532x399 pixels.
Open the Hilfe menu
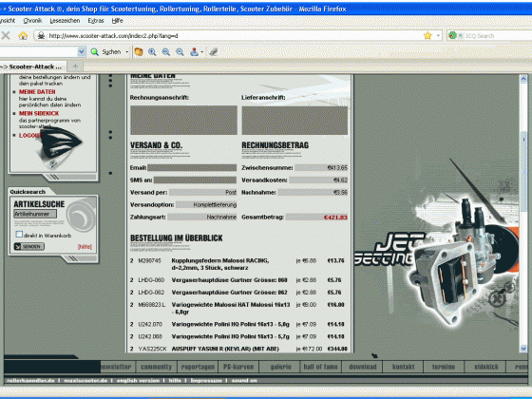click(x=118, y=21)
